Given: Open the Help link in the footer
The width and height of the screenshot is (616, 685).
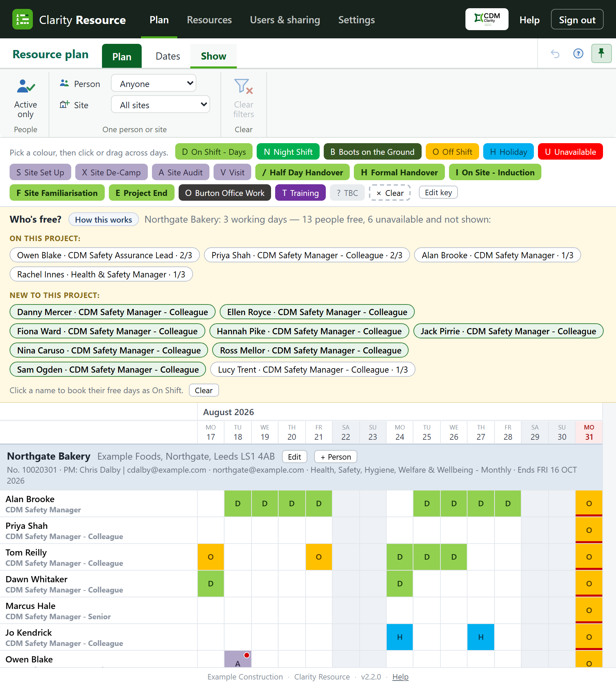Looking at the screenshot, I should tap(400, 677).
